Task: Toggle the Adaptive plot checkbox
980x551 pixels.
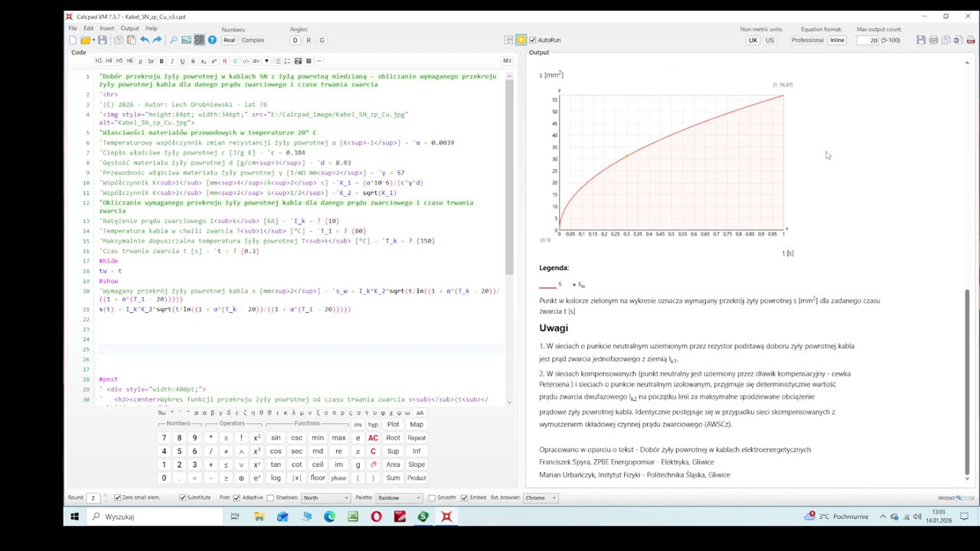Action: (x=237, y=497)
